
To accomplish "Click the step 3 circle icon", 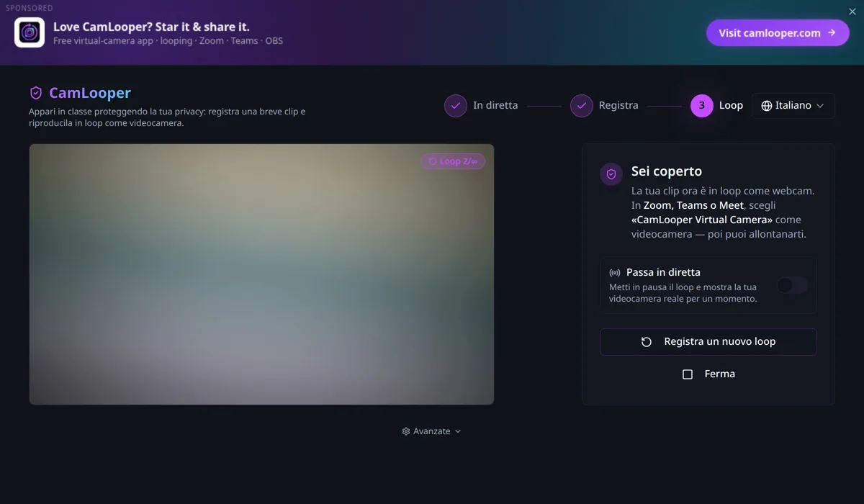I will pos(702,106).
